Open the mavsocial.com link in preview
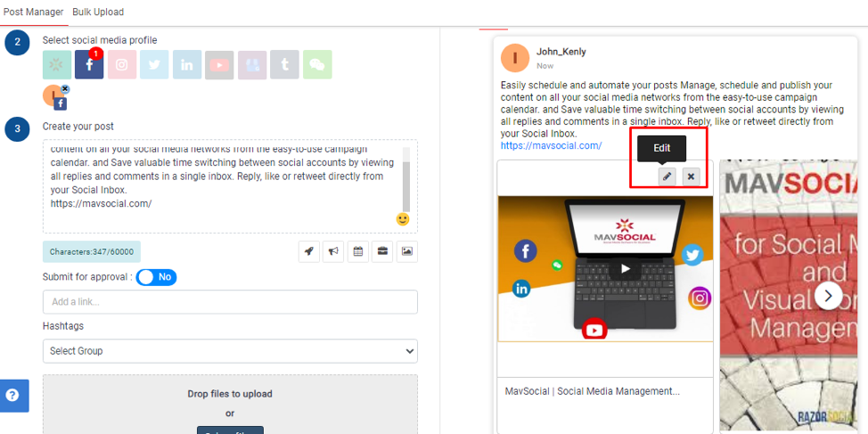 click(551, 145)
